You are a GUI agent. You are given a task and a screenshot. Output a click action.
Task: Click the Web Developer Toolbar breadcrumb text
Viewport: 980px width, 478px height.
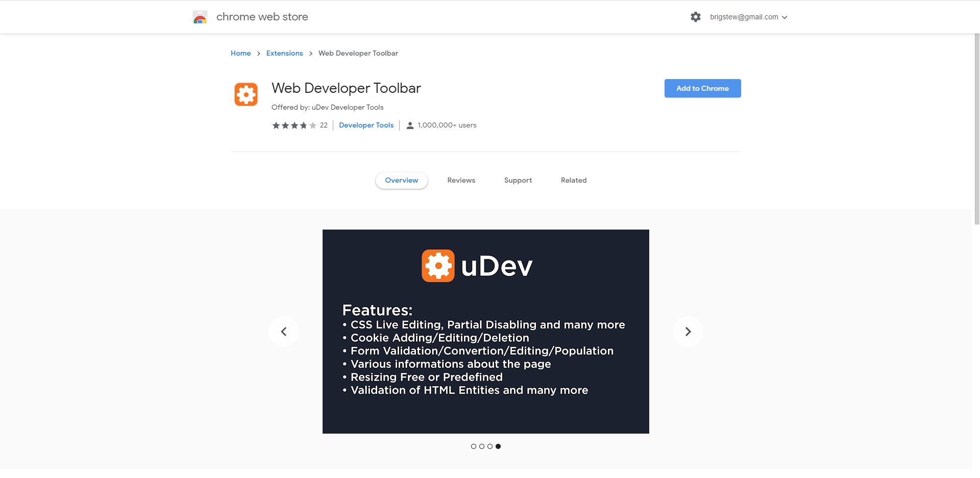tap(358, 53)
